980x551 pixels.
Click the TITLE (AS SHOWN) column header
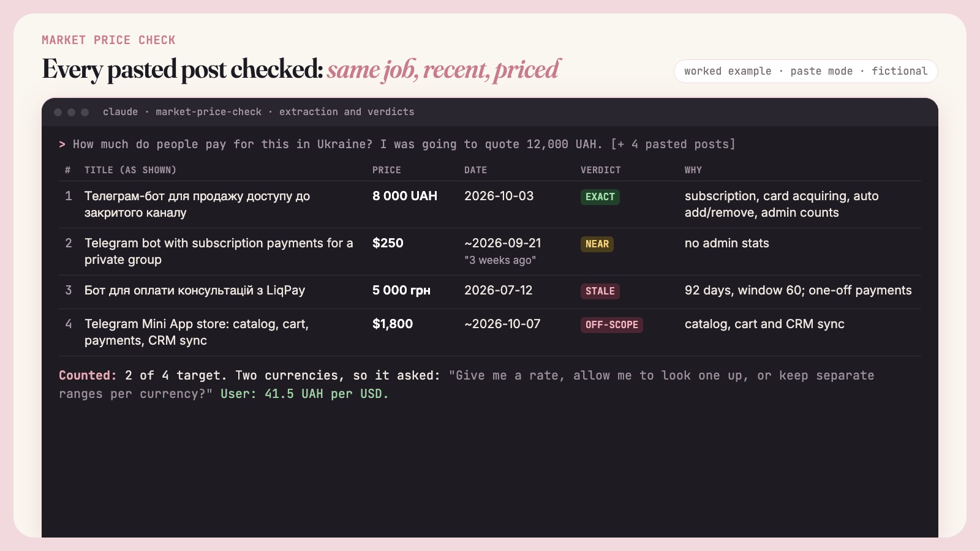[130, 170]
